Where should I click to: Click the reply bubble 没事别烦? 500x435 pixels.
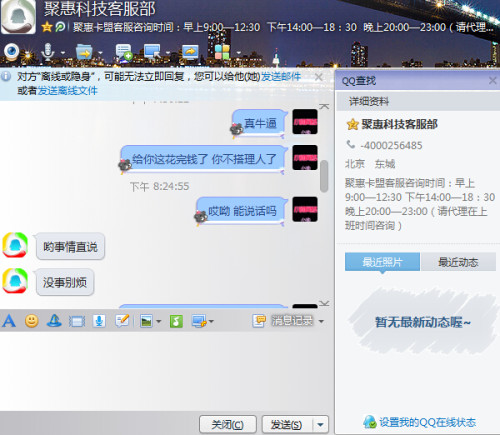[x=65, y=282]
